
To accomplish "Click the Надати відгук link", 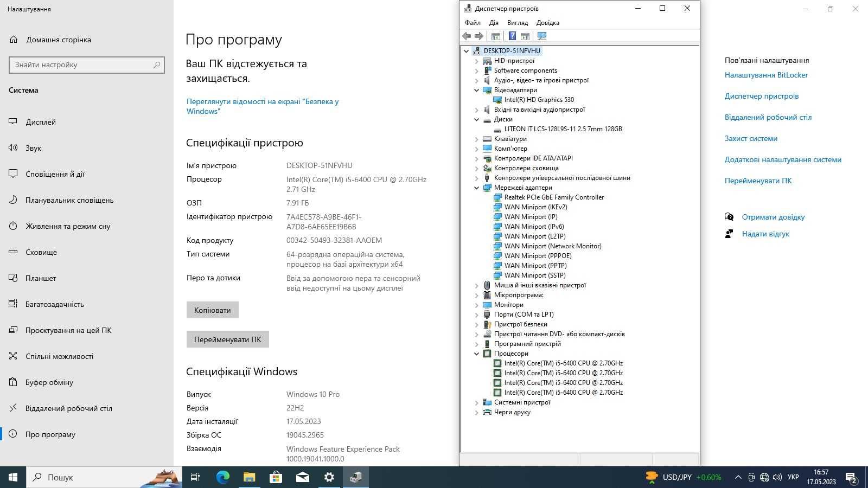I will coord(765,234).
